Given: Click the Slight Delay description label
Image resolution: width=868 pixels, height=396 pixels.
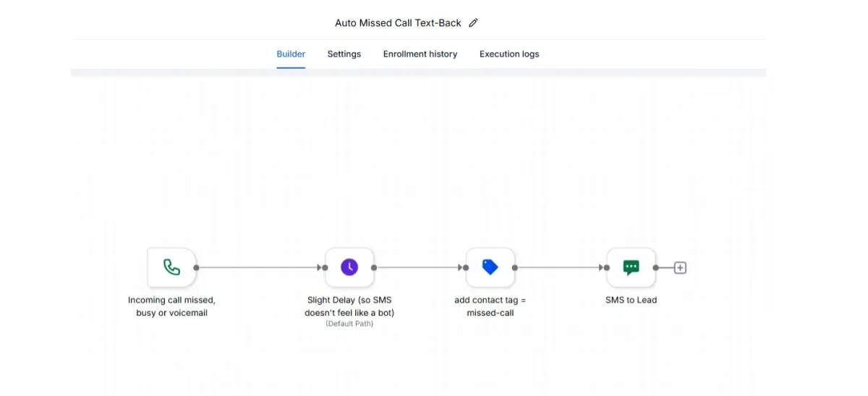Looking at the screenshot, I should click(x=349, y=306).
